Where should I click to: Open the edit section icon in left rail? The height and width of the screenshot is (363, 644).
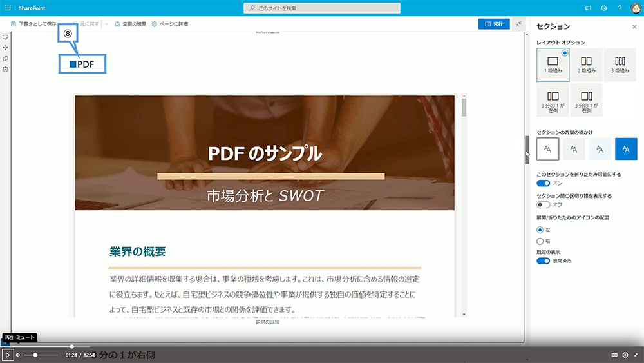5,37
